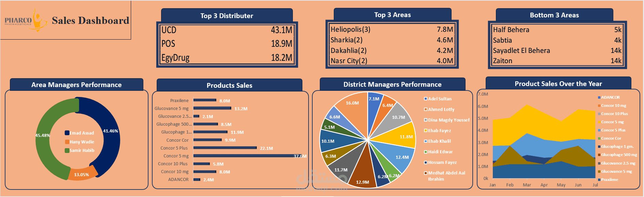This screenshot has height=197, width=644.
Task: Click the Products Sales header
Action: coord(230,85)
